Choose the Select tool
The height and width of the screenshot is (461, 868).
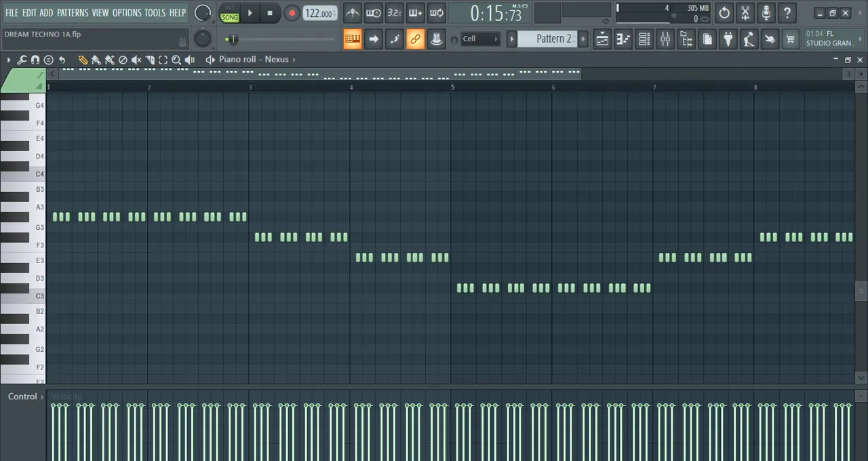[163, 60]
